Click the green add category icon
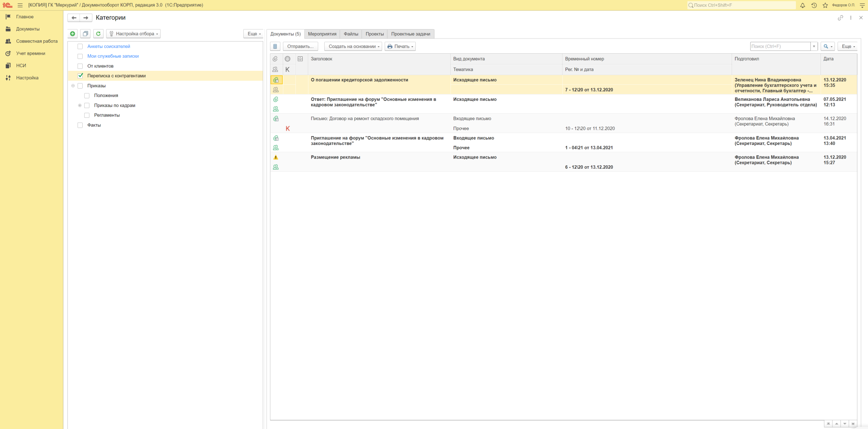868x429 pixels. click(x=72, y=34)
